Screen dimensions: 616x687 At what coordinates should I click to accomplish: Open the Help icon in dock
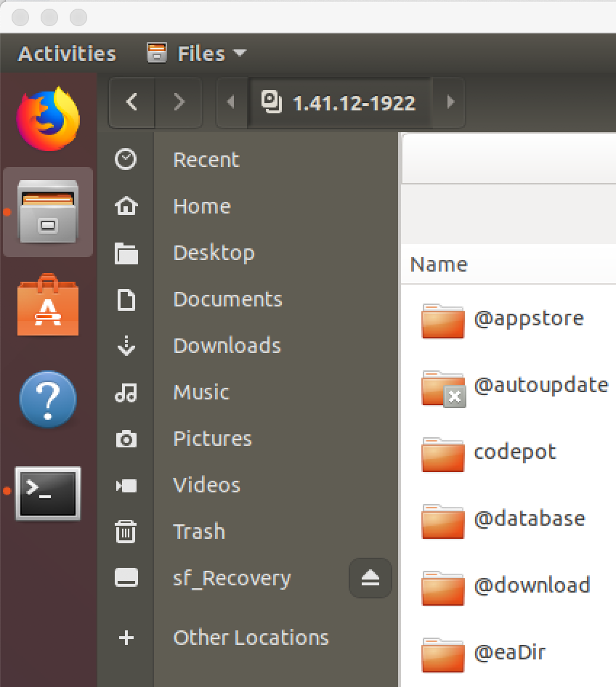[x=48, y=399]
